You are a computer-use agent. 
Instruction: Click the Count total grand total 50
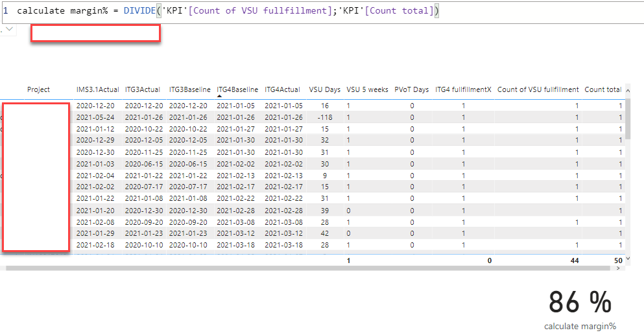click(x=618, y=260)
